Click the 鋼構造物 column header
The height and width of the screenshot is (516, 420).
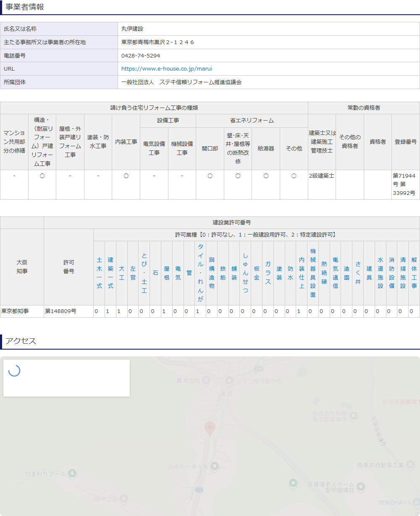(212, 273)
